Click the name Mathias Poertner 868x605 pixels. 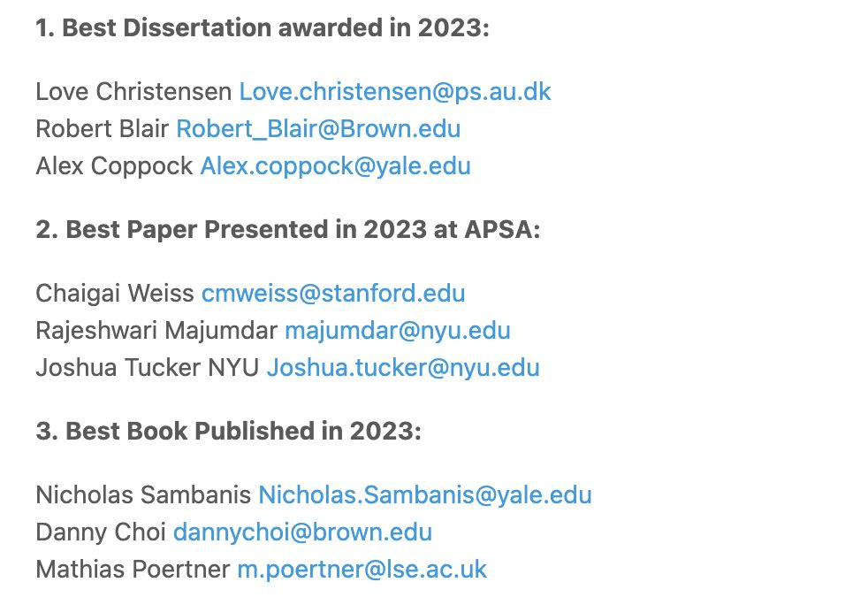click(133, 570)
